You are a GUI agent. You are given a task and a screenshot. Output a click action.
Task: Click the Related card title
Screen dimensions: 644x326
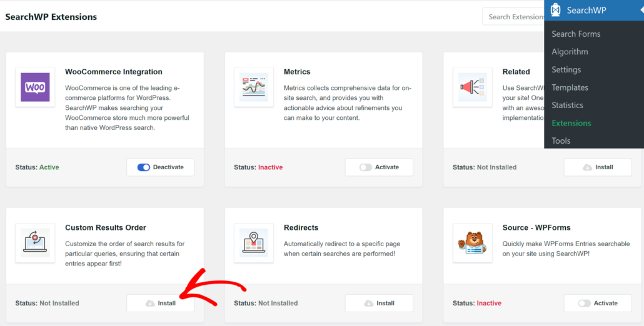(x=516, y=72)
